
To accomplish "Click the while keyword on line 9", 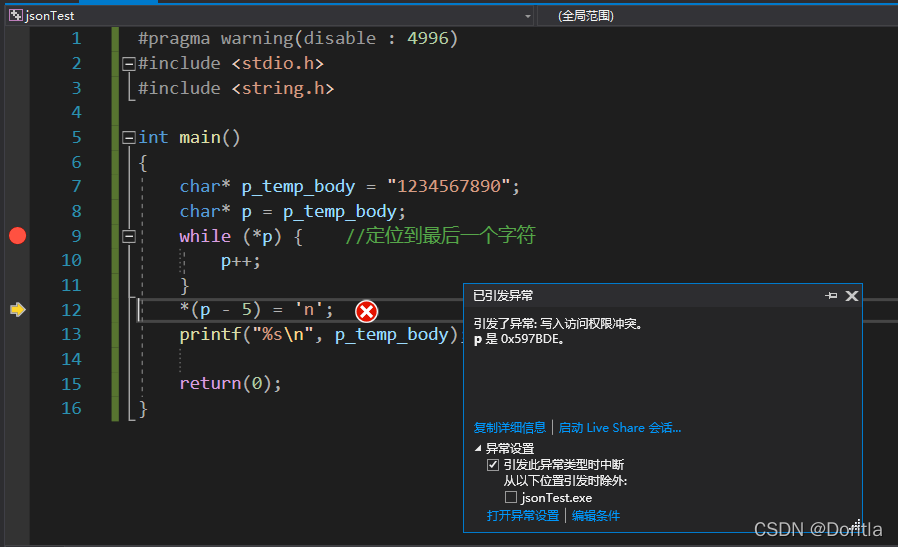I will (x=205, y=236).
